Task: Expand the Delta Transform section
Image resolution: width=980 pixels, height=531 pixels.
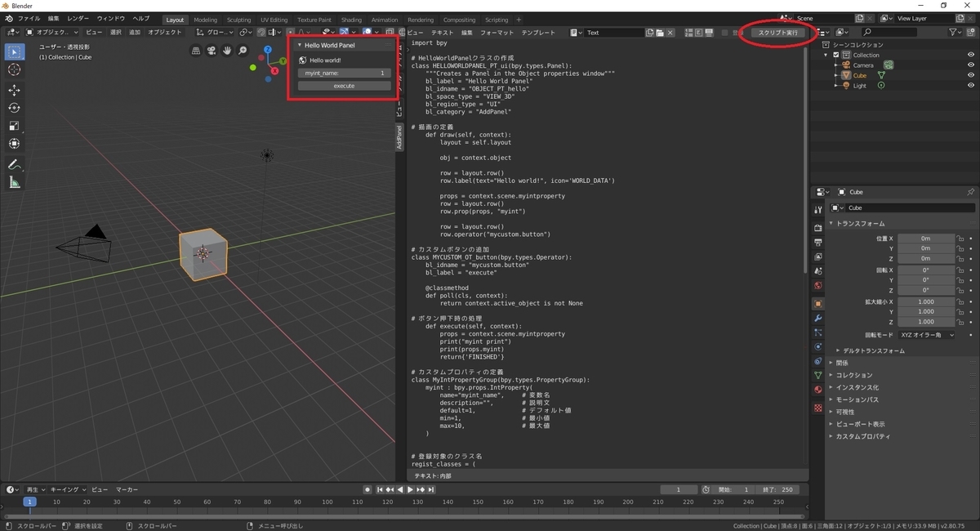Action: click(874, 350)
